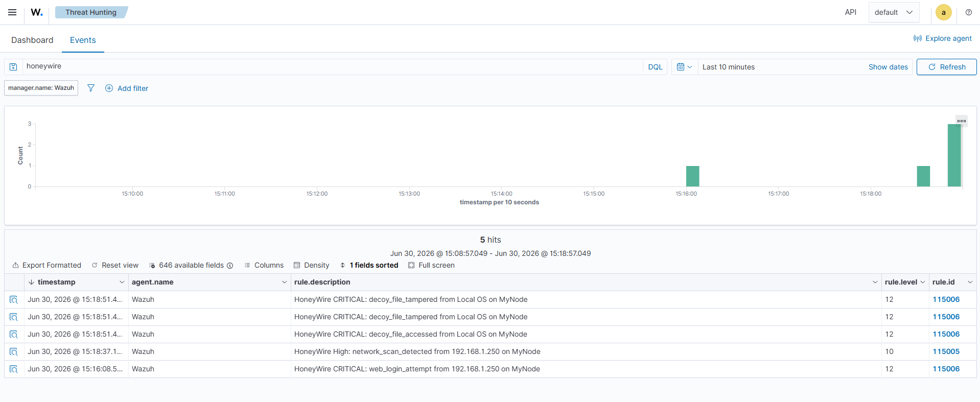Click rule level 10 cell
Screen dimensions: 980x402
(905, 351)
